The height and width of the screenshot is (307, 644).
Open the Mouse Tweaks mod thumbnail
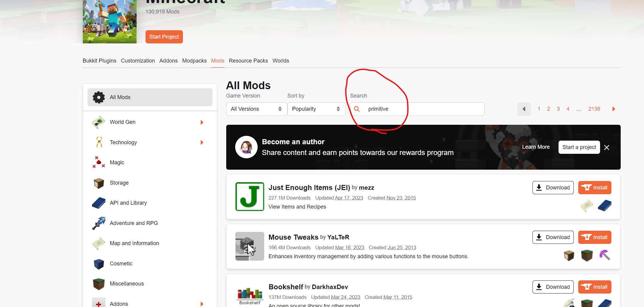click(250, 246)
